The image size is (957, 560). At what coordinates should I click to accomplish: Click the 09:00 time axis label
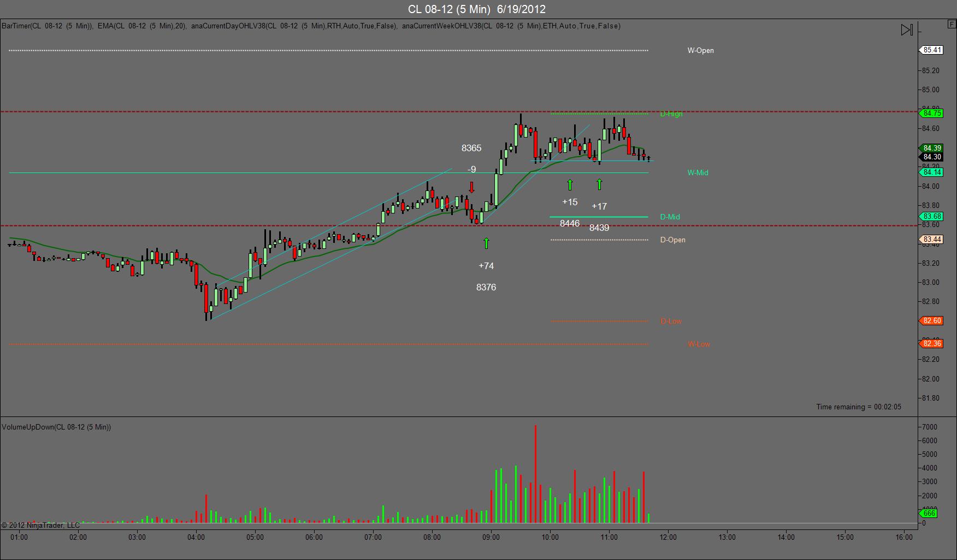point(491,537)
